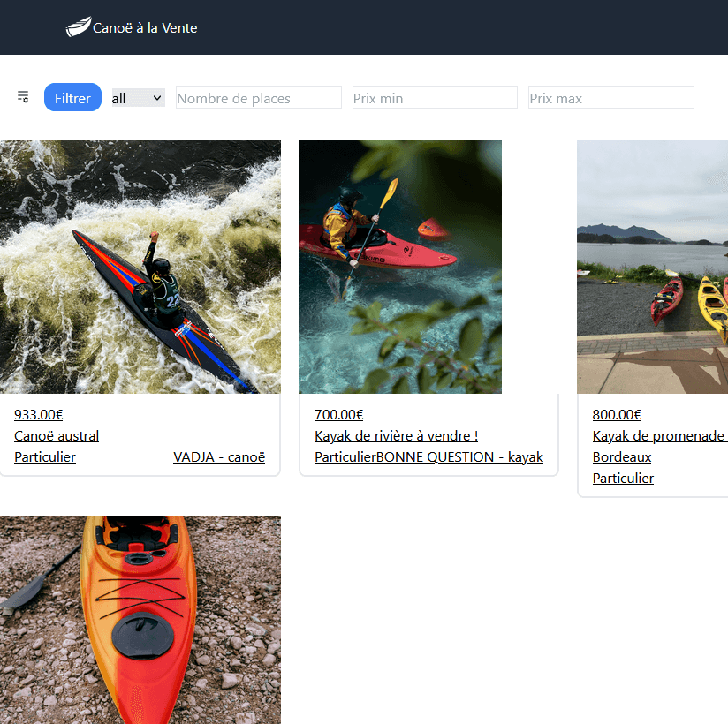
Task: Click the 700.00€ price link
Action: [338, 415]
